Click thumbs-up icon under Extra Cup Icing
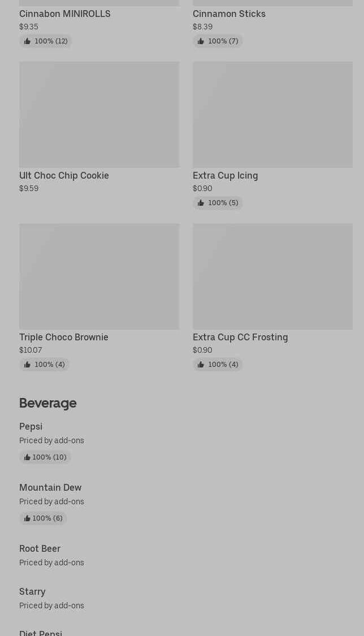The image size is (364, 636). (x=201, y=203)
